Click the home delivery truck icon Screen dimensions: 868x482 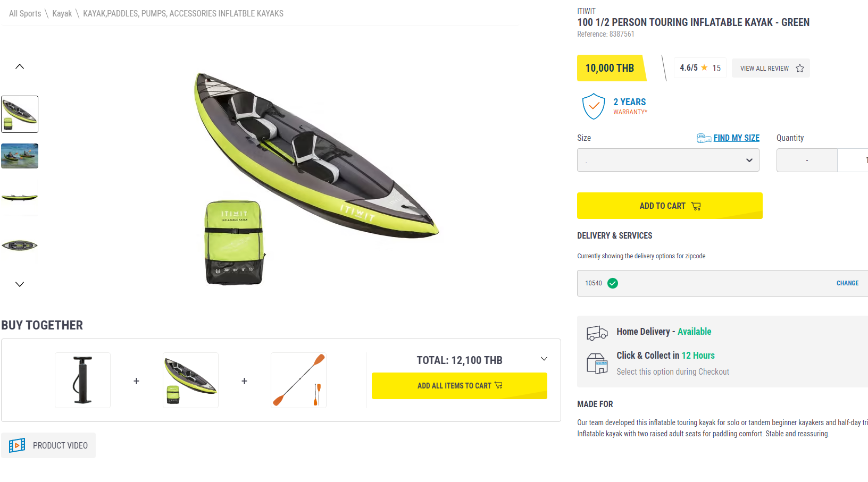(597, 333)
